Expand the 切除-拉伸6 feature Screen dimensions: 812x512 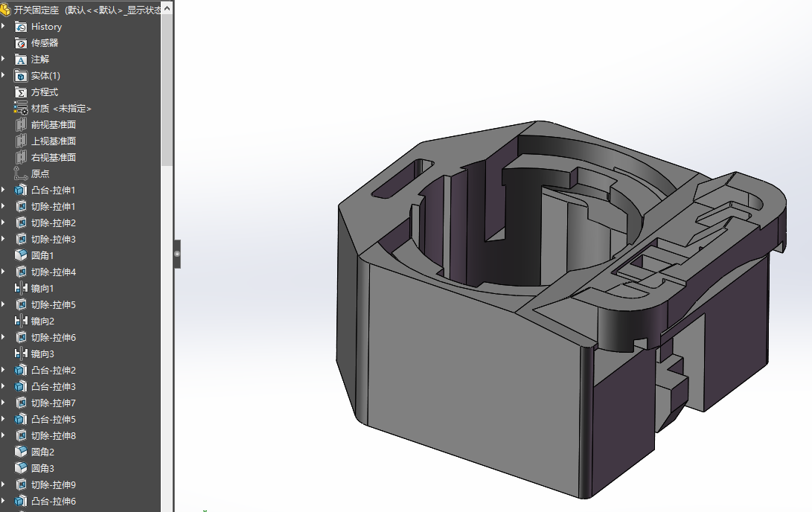(4, 338)
